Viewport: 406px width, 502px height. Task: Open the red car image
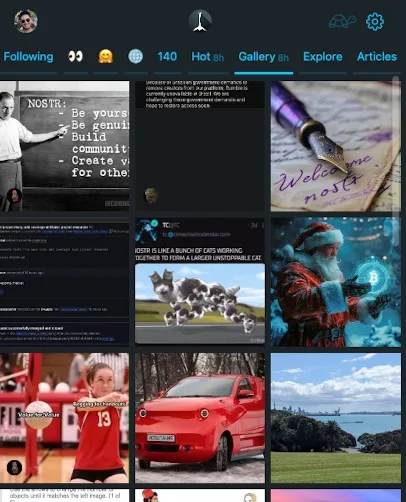[200, 418]
